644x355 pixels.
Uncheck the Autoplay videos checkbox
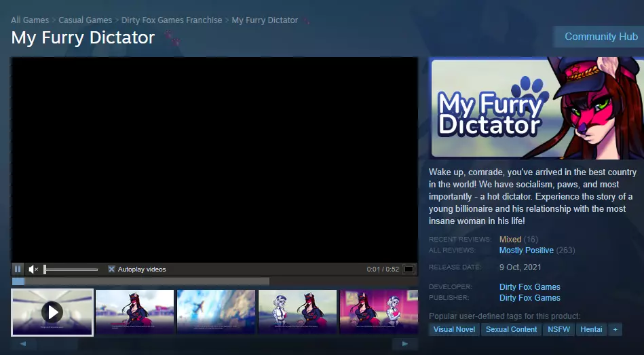click(x=111, y=269)
